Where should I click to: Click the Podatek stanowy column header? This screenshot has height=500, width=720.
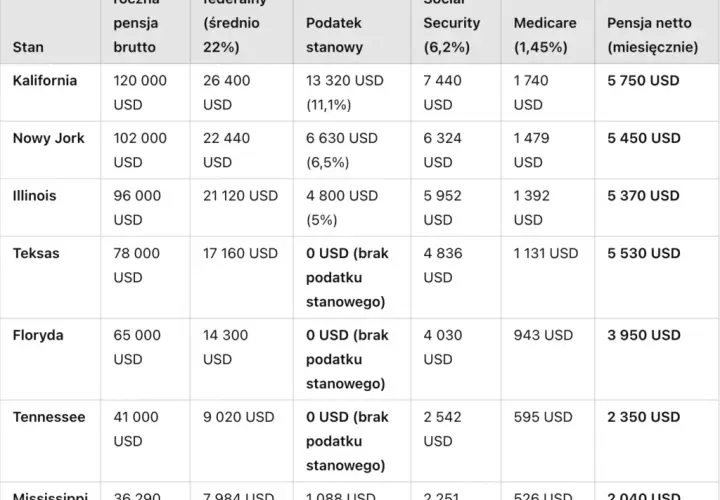[x=334, y=35]
